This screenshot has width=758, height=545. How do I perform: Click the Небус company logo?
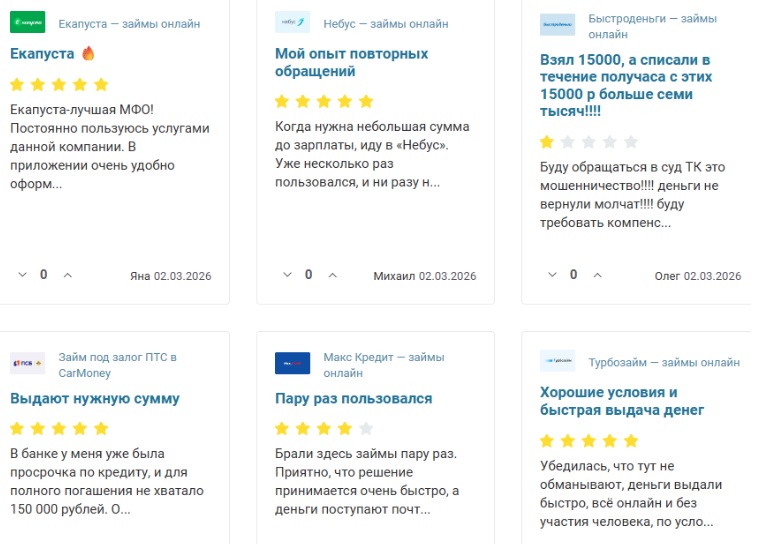(x=292, y=23)
